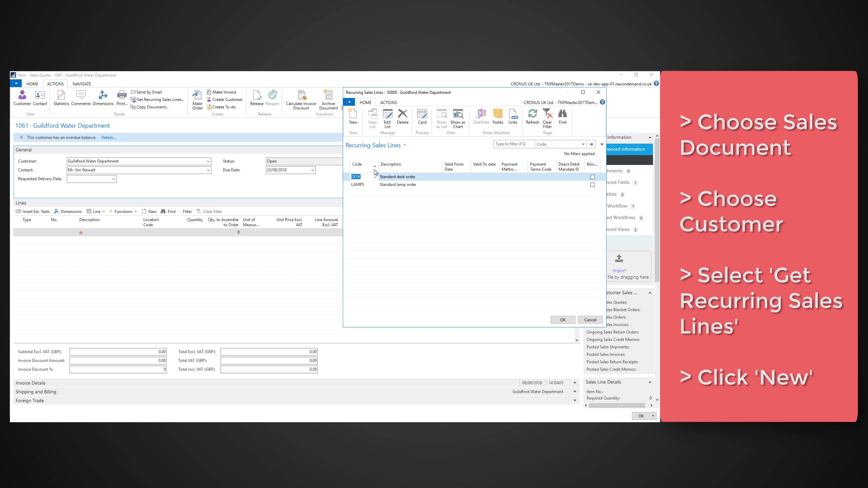Refresh the Recurring Sales Lines list

[532, 117]
